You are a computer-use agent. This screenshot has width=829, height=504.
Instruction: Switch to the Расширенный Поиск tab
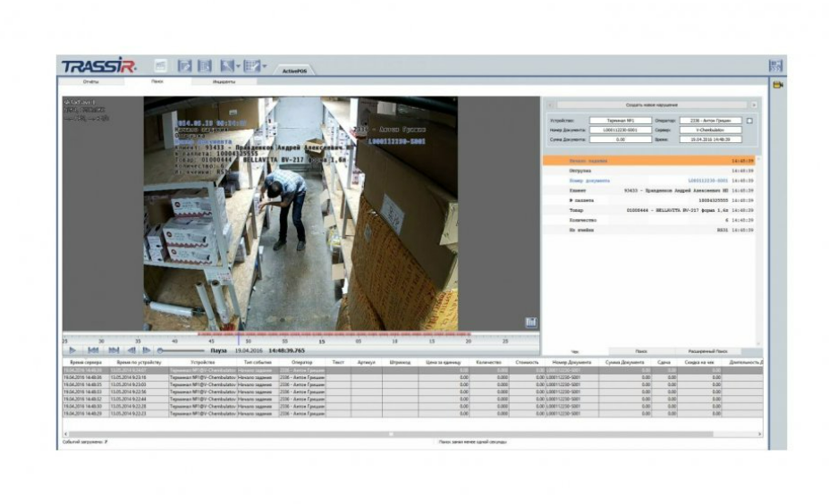(708, 351)
